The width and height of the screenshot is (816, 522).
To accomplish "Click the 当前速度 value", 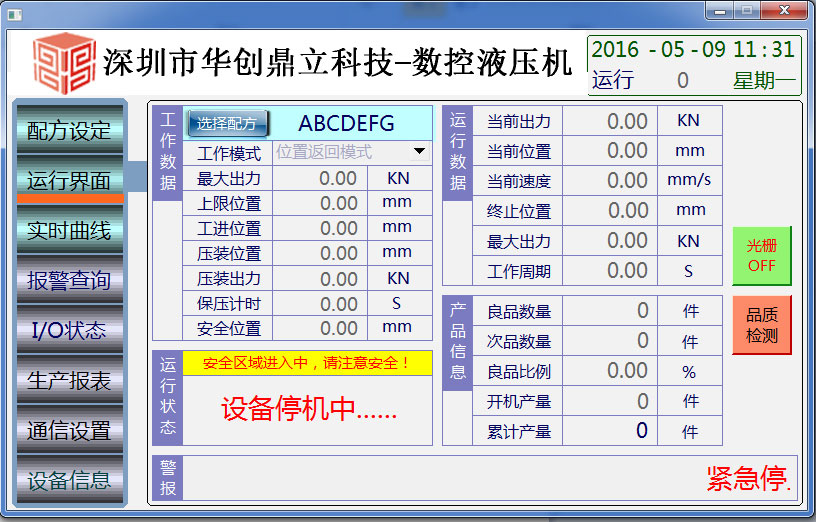I will point(610,181).
